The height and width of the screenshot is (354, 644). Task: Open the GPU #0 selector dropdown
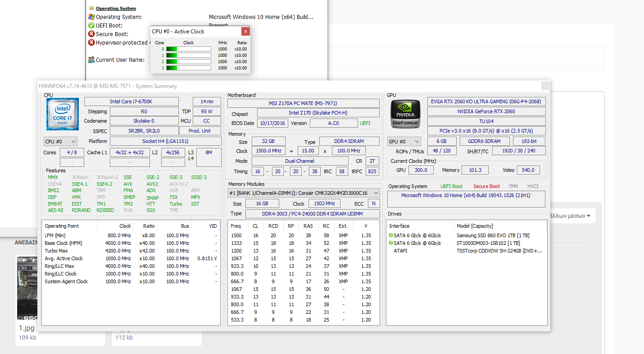click(404, 142)
